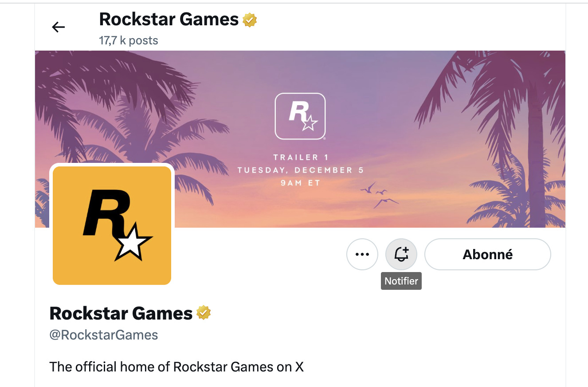Click the TRAILER 1 text on banner
588x387 pixels.
pos(296,157)
